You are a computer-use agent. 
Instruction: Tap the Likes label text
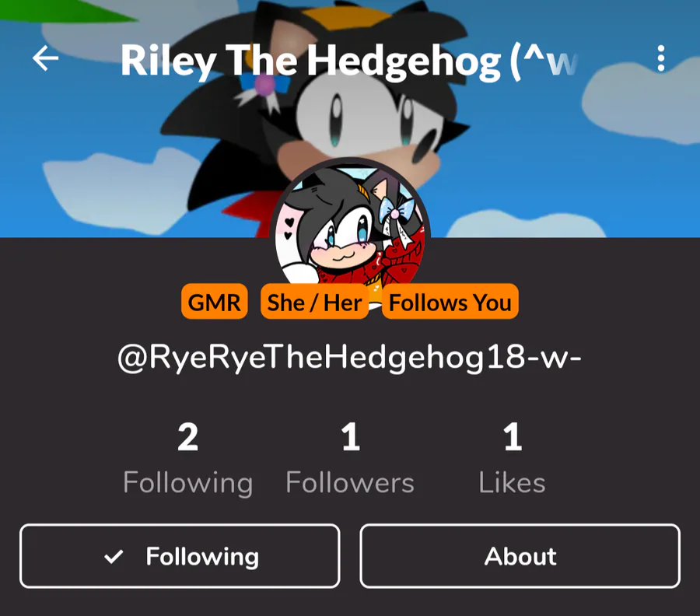(x=512, y=483)
